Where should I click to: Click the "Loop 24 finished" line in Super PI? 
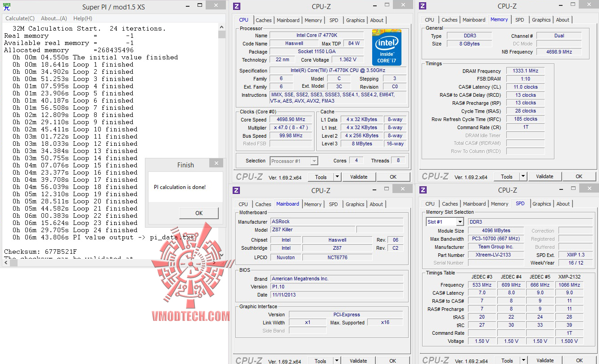[76, 230]
